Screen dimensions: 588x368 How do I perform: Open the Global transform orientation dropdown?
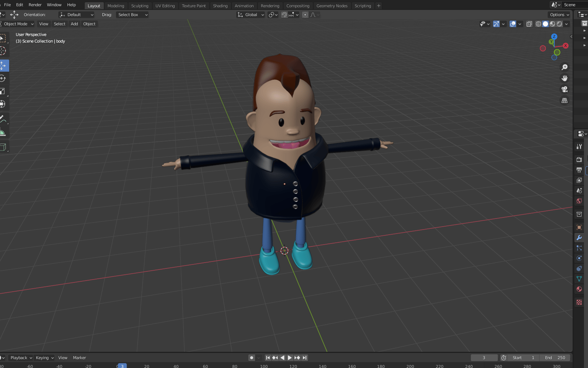[x=251, y=15]
